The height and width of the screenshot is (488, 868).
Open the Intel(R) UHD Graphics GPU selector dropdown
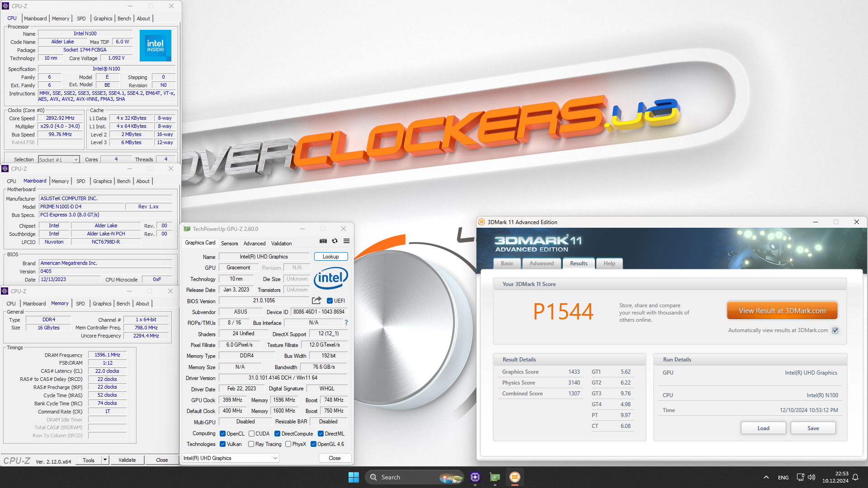pyautogui.click(x=230, y=458)
